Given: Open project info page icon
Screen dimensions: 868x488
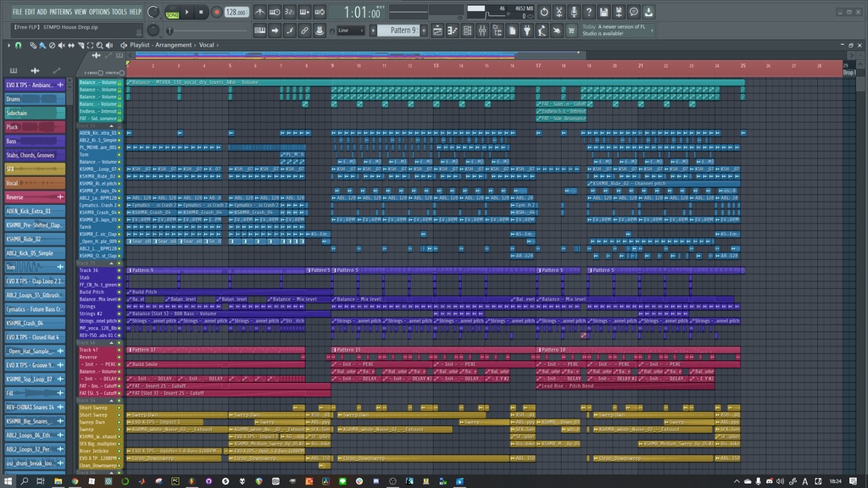Looking at the screenshot, I should [512, 31].
